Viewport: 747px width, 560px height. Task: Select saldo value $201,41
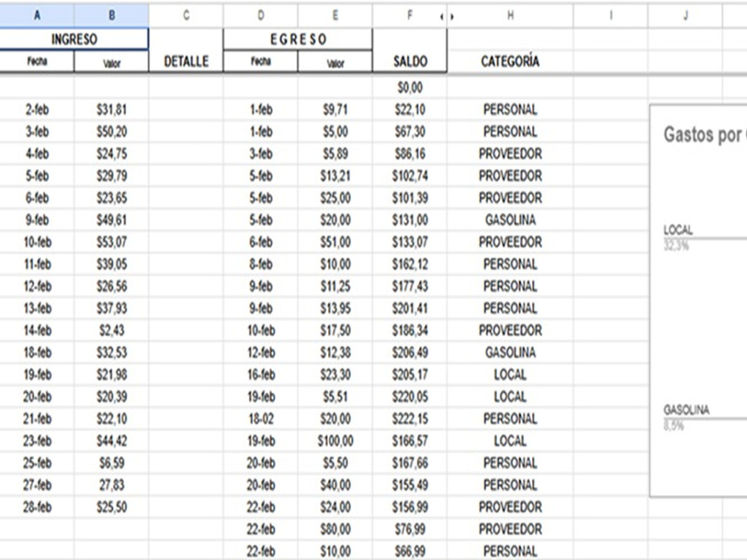(x=409, y=308)
